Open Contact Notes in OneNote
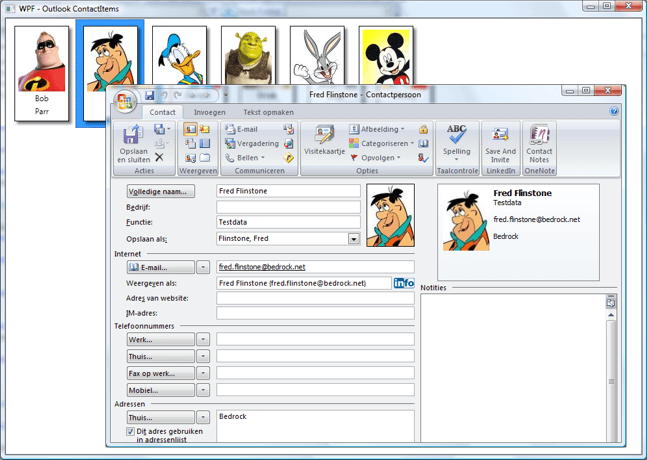Screen dimensions: 647x460 [539, 144]
